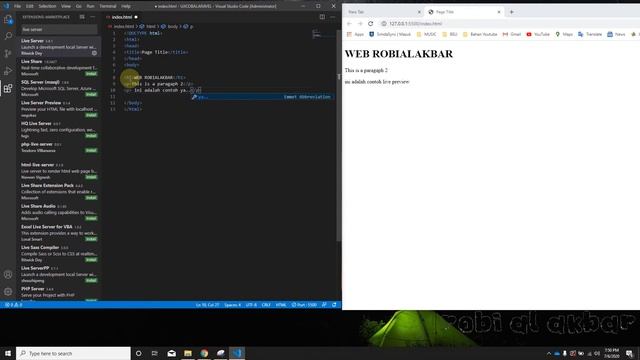This screenshot has height=360, width=640.
Task: Select the index.html editor tab
Action: [x=122, y=17]
